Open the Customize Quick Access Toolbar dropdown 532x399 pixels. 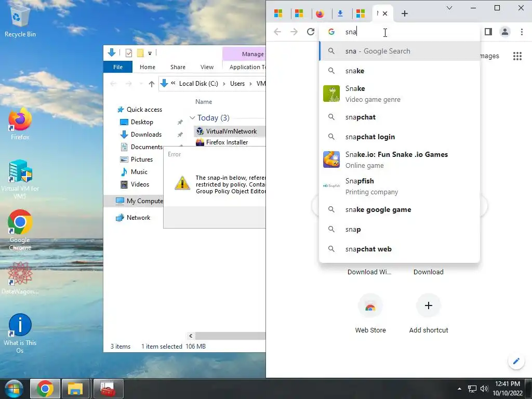coord(150,54)
